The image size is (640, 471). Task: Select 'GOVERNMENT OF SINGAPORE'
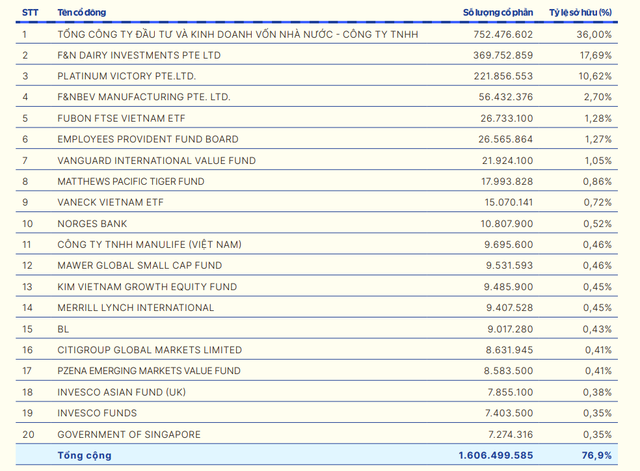click(129, 434)
